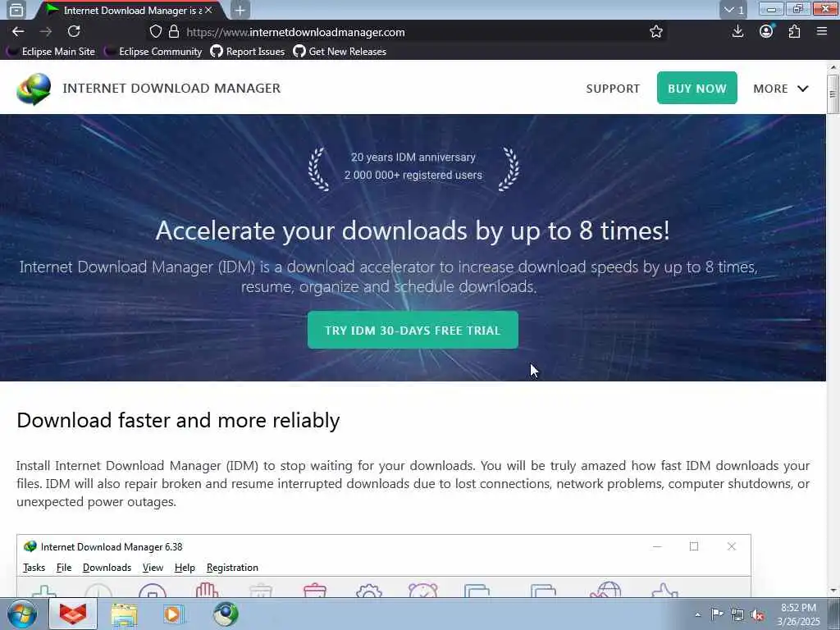Image resolution: width=840 pixels, height=630 pixels.
Task: Open Report Issues GitHub bookmark
Action: click(248, 52)
